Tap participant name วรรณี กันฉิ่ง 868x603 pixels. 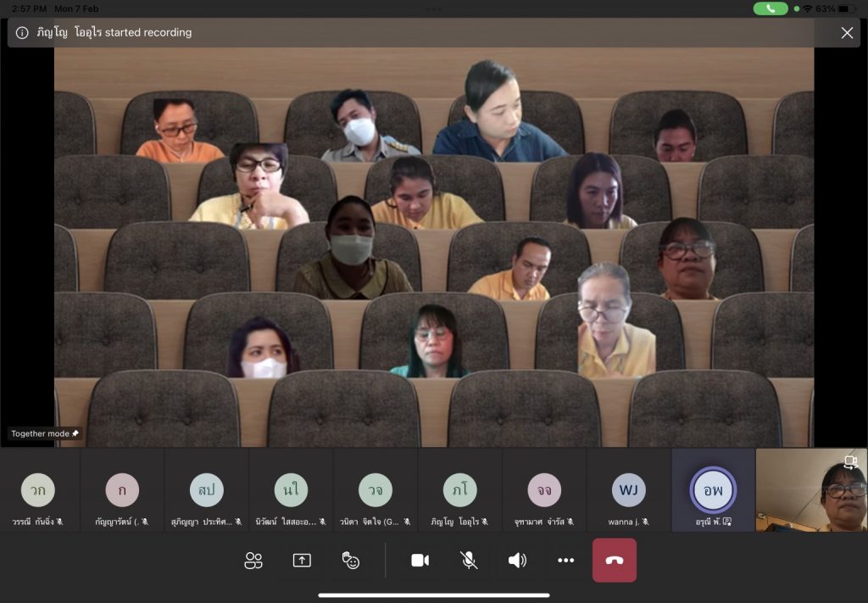[33, 522]
